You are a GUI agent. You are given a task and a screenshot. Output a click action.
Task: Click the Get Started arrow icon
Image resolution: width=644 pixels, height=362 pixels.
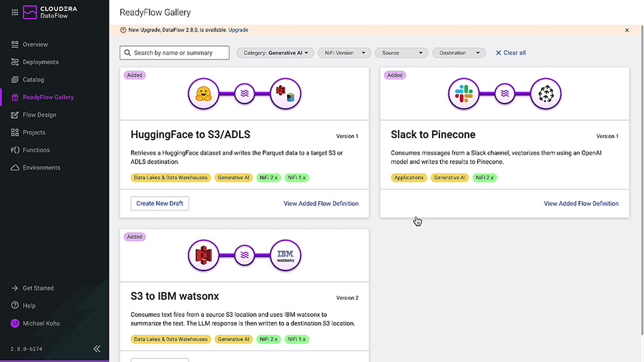coord(15,288)
